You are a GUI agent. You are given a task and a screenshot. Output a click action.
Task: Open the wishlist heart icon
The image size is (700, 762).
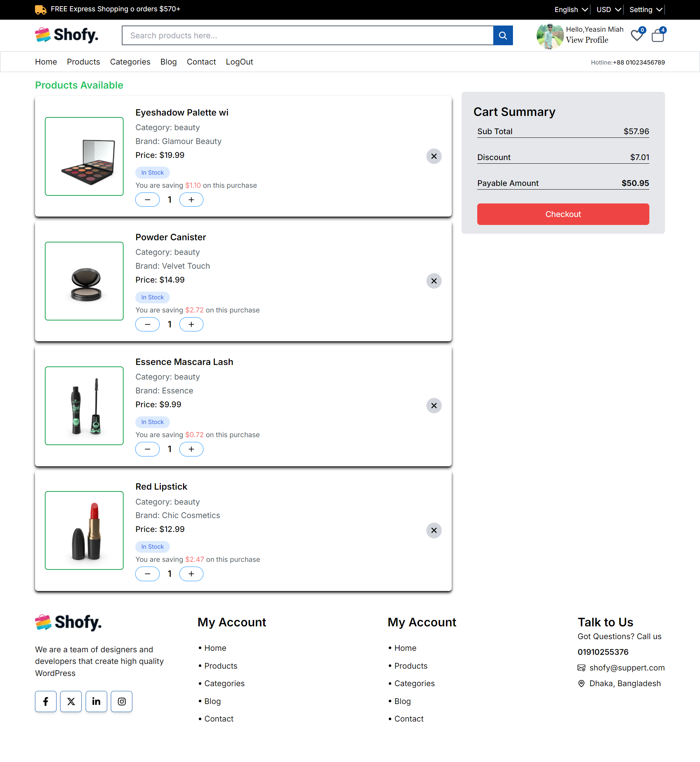[637, 36]
